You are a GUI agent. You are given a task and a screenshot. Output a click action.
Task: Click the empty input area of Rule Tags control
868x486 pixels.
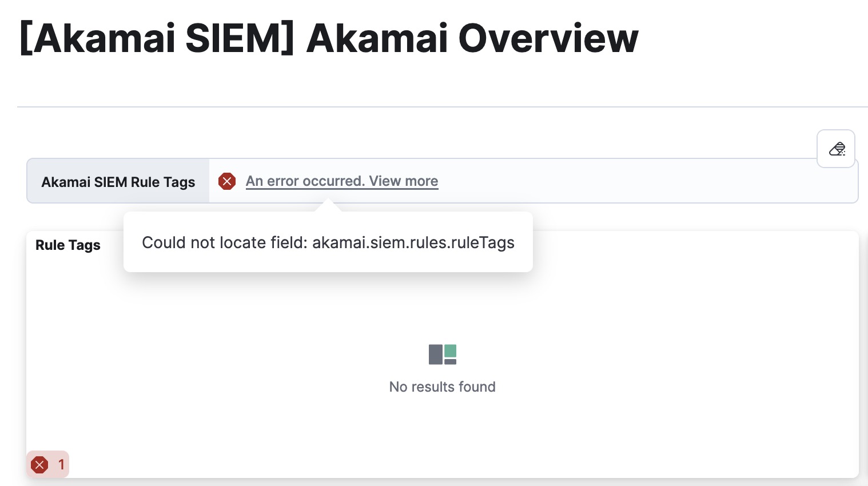[x=646, y=181]
